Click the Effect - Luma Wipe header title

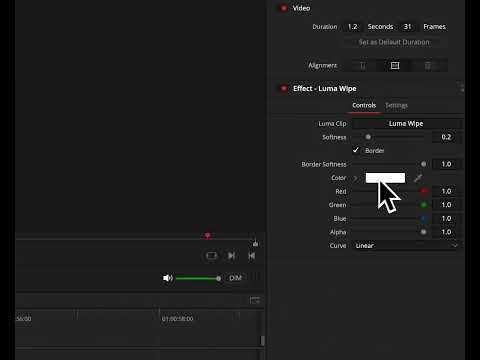[x=324, y=89]
